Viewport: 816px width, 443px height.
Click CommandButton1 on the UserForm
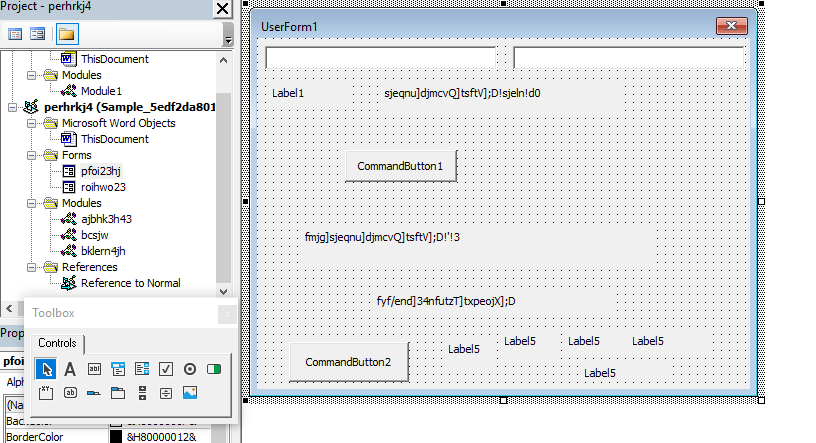click(400, 166)
